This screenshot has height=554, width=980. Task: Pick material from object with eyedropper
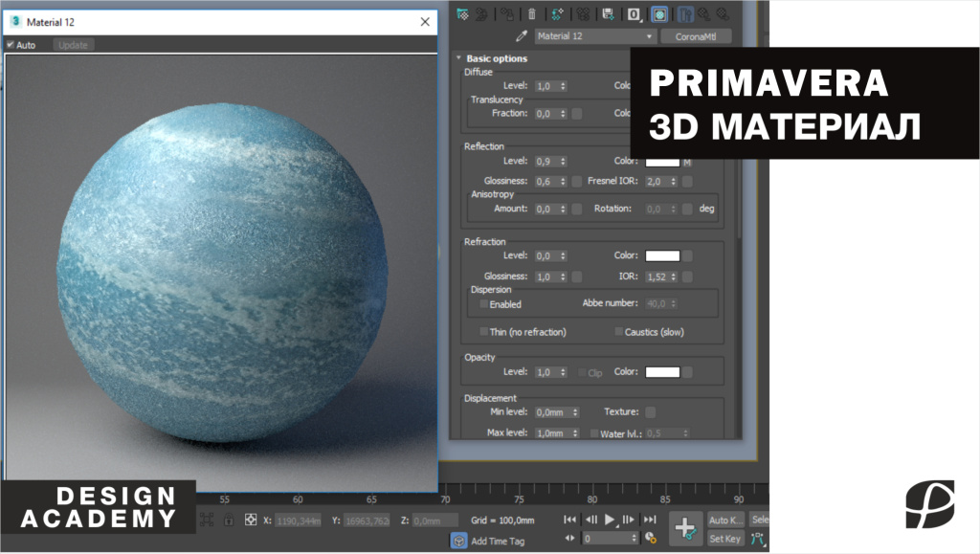tap(522, 36)
